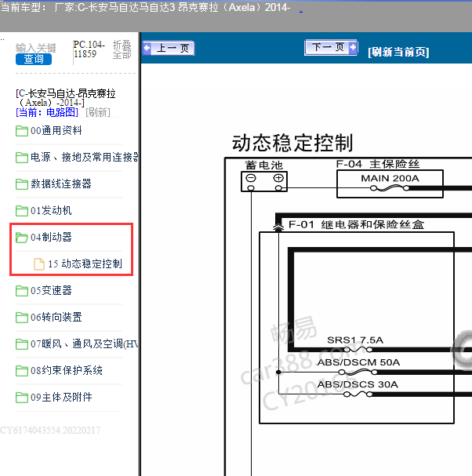Go to previous page with 上一页
472x476 pixels.
point(169,48)
